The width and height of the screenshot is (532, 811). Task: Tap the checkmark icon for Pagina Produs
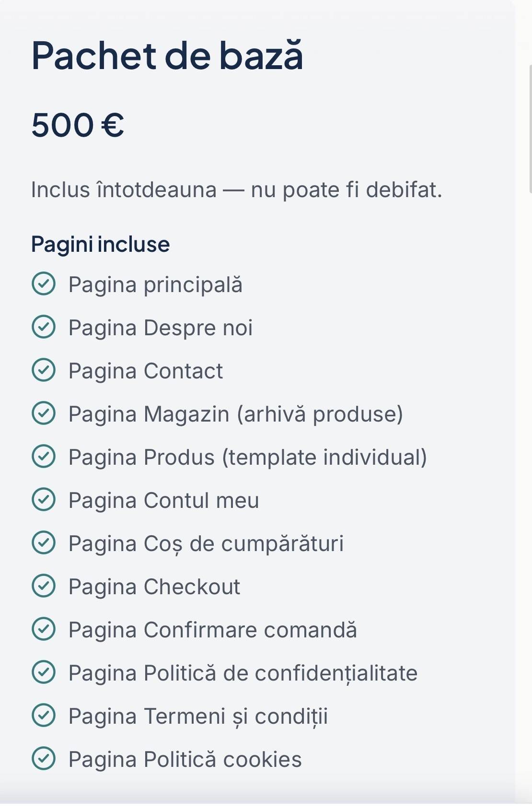tap(44, 456)
